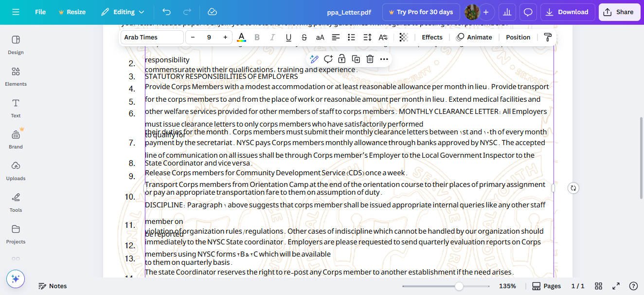Screen dimensions: 644x295
Task: Click the Canva AI assistant sparkle button
Action: pos(16,279)
